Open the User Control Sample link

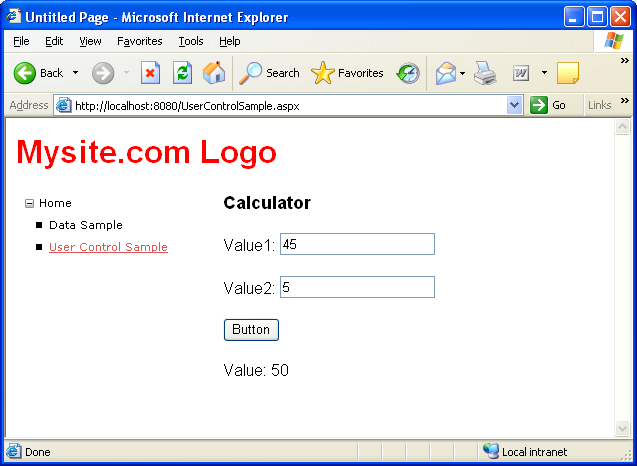pyautogui.click(x=108, y=247)
